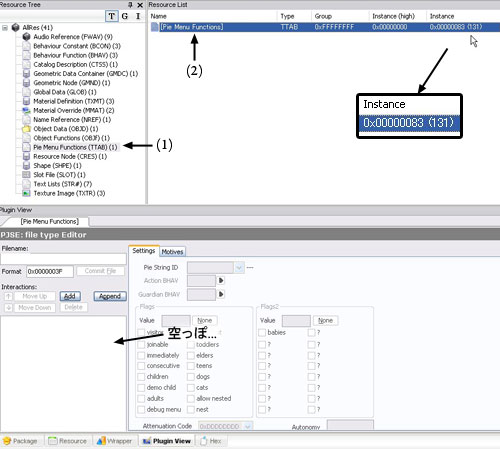This screenshot has width=500, height=449.
Task: Click the Audio Reference (FWAV) icon
Action: click(26, 37)
